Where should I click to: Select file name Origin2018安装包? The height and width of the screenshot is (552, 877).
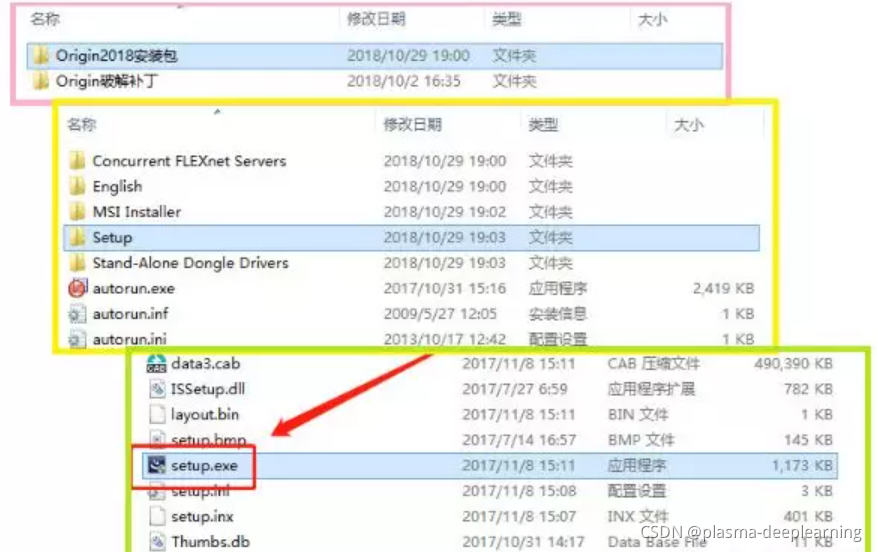pyautogui.click(x=116, y=55)
